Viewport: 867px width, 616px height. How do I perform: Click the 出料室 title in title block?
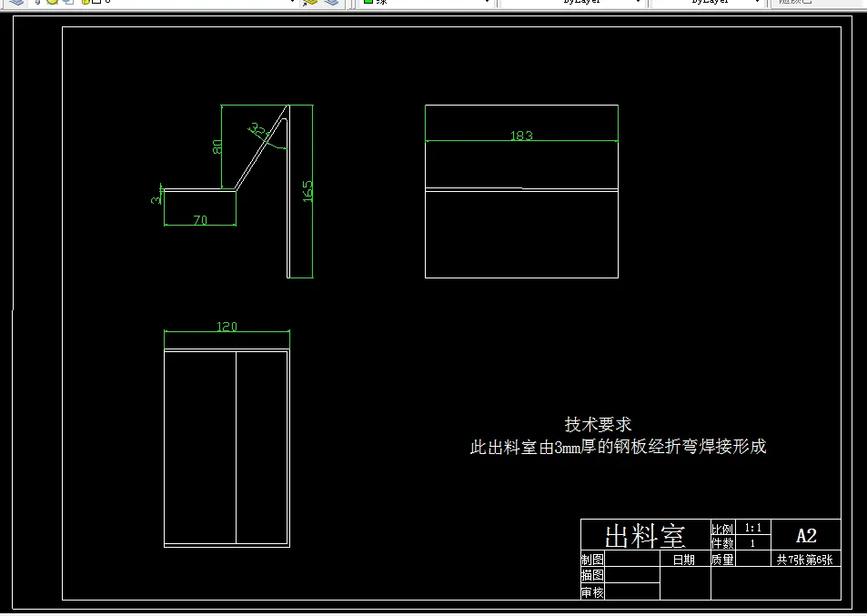(x=645, y=536)
